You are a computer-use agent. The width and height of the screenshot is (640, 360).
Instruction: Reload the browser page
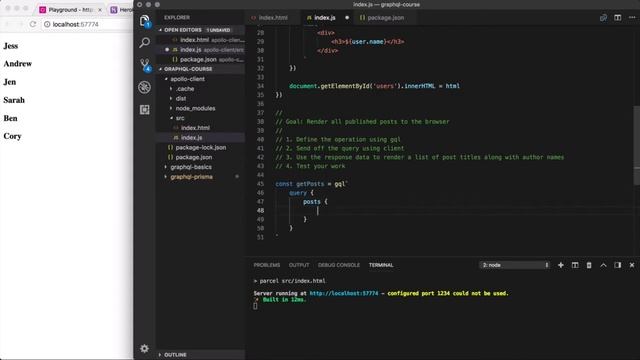coord(33,24)
